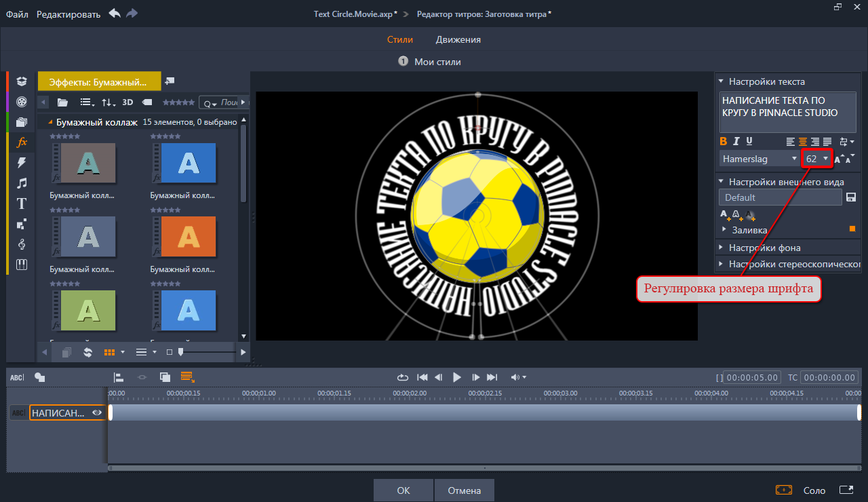Select the first gray-teal Бумажный коллаж thumbnail
The width and height of the screenshot is (868, 502).
84,163
